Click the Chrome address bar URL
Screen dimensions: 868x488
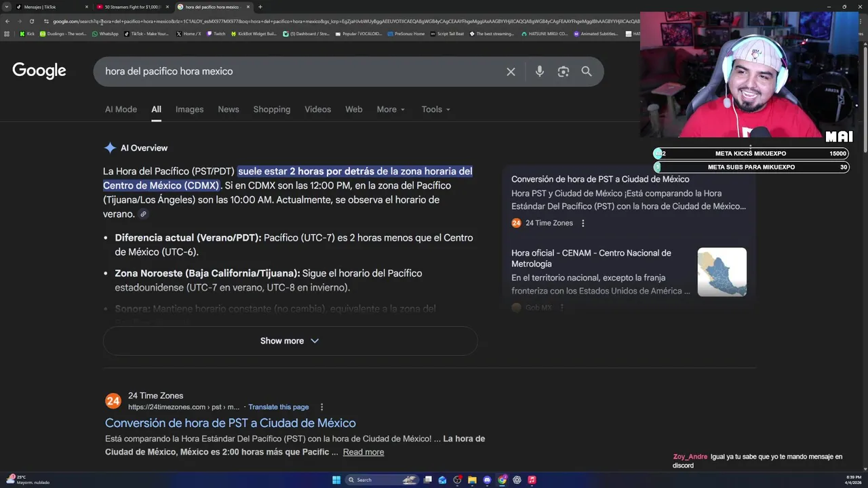(346, 21)
